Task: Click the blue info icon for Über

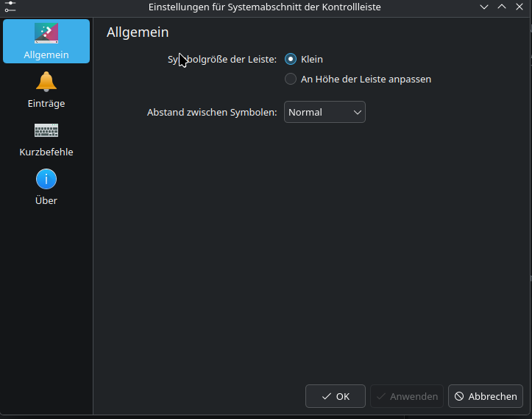Action: coord(46,179)
